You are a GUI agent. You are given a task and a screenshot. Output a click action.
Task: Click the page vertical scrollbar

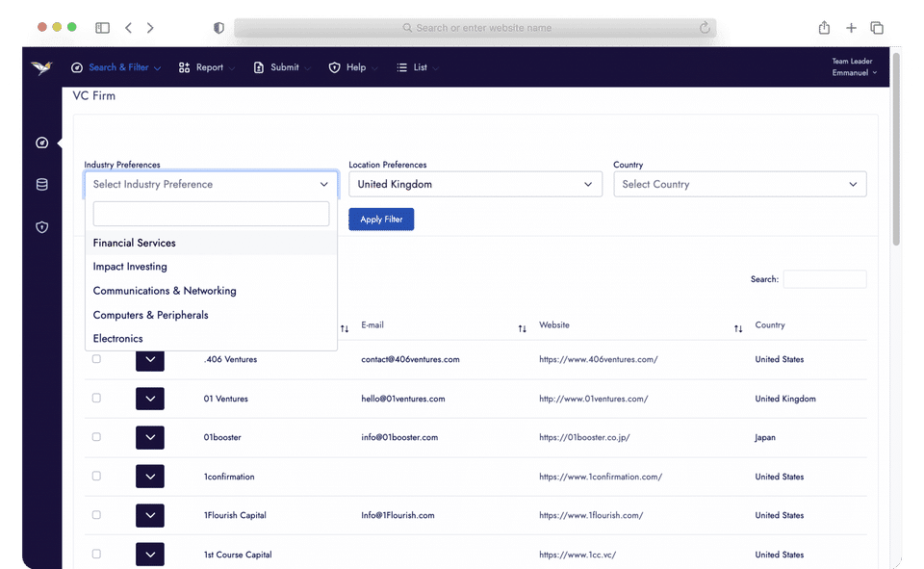[x=896, y=149]
